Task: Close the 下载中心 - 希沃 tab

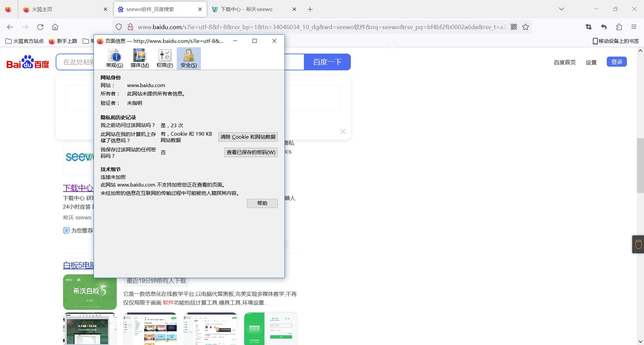Action: pos(294,9)
